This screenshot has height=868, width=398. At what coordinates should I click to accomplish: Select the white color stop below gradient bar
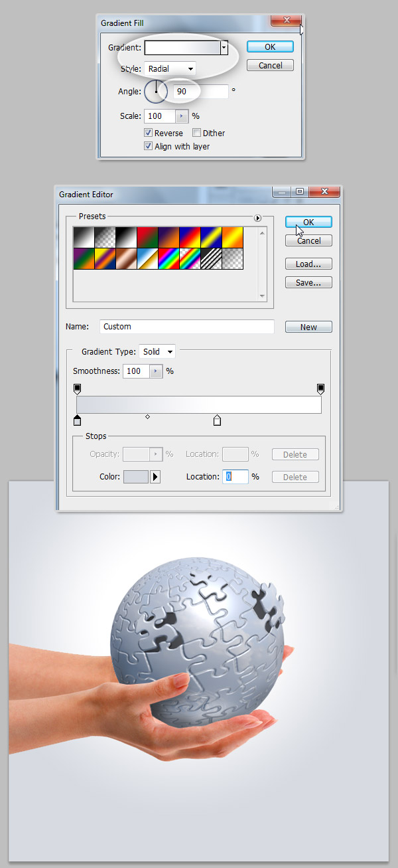pyautogui.click(x=217, y=420)
